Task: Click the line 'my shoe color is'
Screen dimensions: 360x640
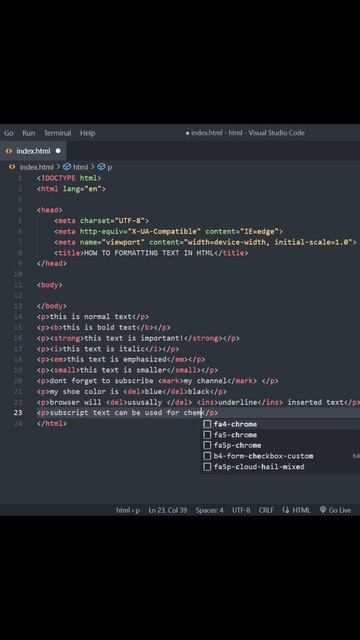Action: (x=131, y=391)
